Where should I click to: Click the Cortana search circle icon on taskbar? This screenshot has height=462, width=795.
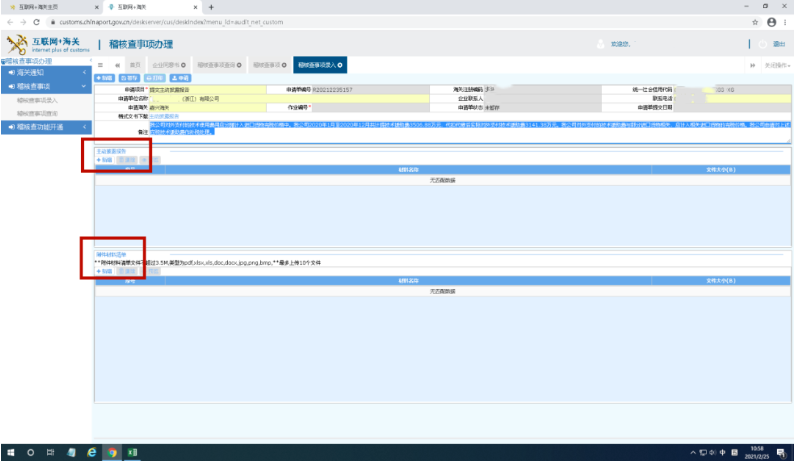(30, 452)
